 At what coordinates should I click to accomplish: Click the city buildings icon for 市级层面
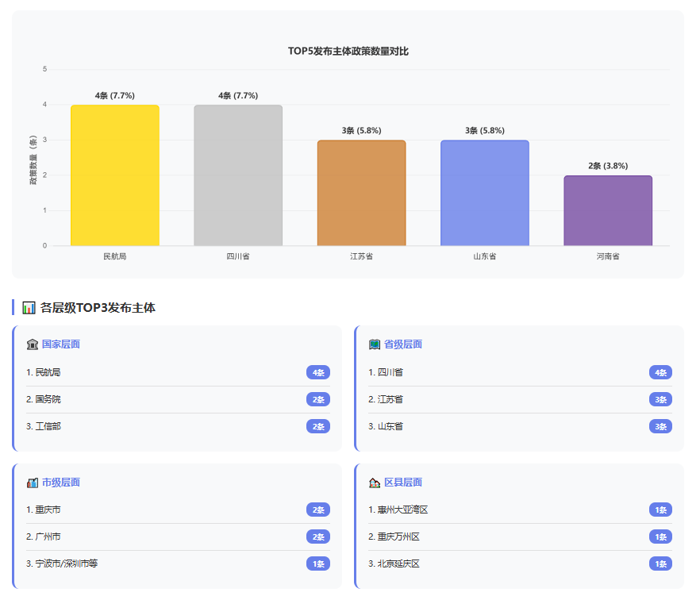tap(33, 483)
